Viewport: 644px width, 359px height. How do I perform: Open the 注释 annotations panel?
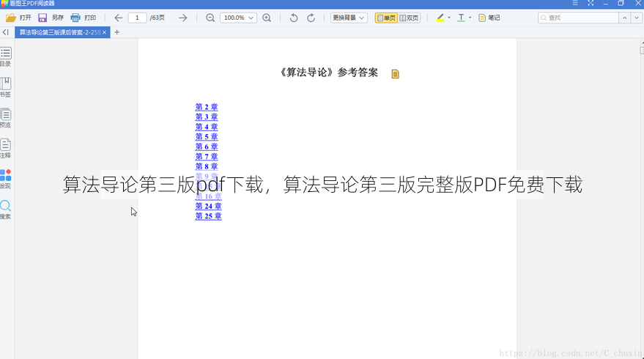tap(6, 148)
